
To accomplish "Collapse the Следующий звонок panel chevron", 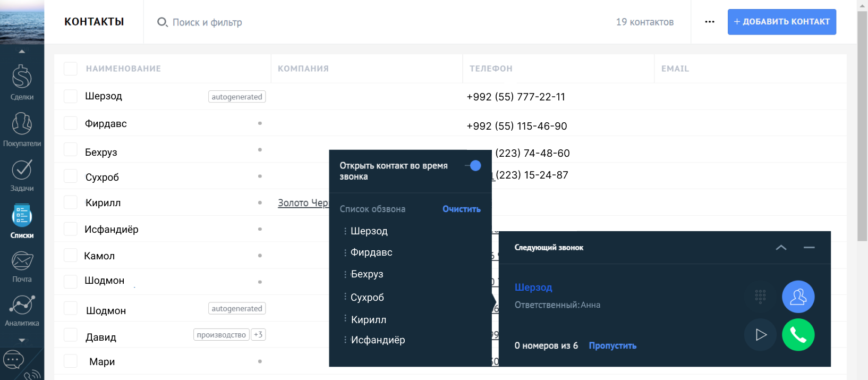I will pos(781,248).
